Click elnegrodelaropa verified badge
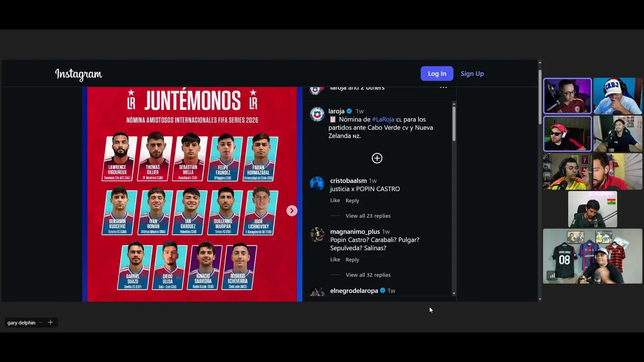Viewport: 644px width, 362px height. [382, 291]
